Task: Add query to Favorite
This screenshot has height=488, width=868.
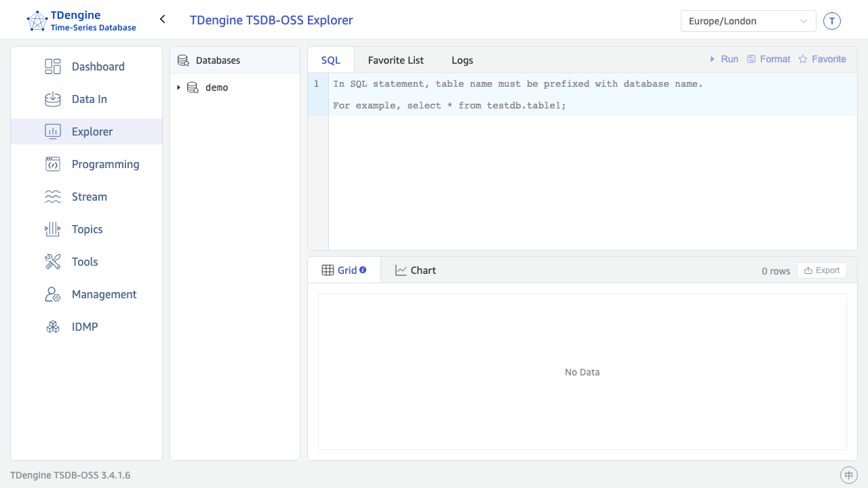Action: coord(823,59)
